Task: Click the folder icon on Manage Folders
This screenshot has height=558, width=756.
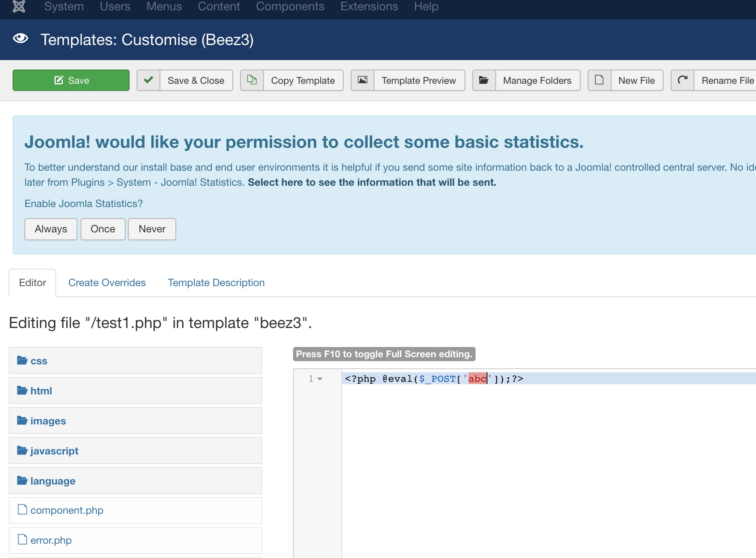Action: [x=484, y=80]
